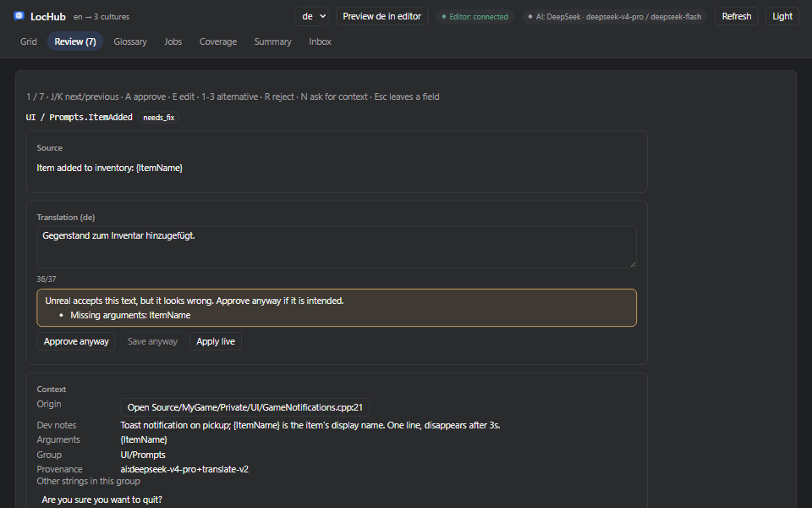The width and height of the screenshot is (812, 508).
Task: Click the Group value UI/Prompts
Action: [143, 455]
